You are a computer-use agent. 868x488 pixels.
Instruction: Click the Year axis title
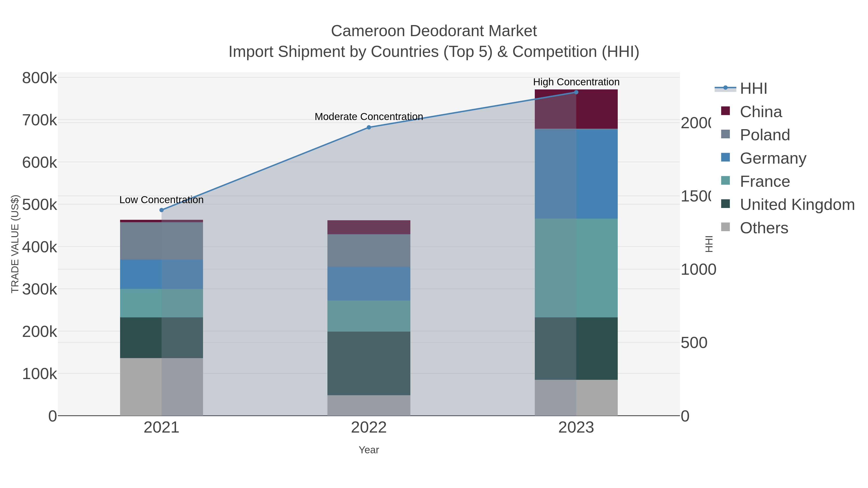click(369, 450)
